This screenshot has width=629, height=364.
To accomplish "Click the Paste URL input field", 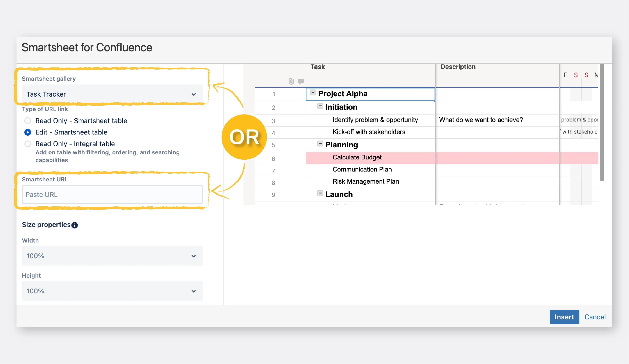I will pyautogui.click(x=112, y=195).
